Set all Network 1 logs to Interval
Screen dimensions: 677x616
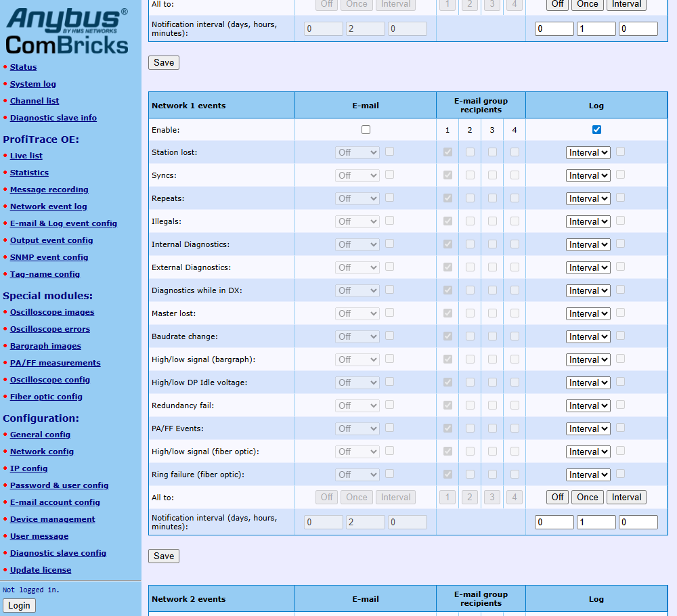(626, 497)
